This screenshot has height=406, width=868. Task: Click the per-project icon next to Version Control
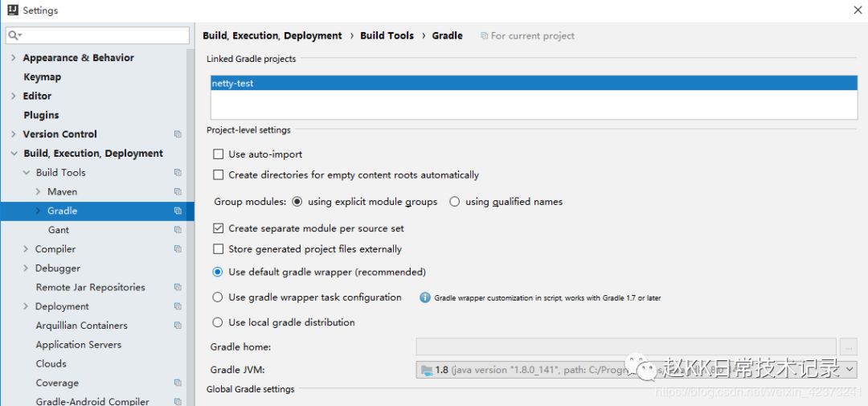click(x=178, y=134)
